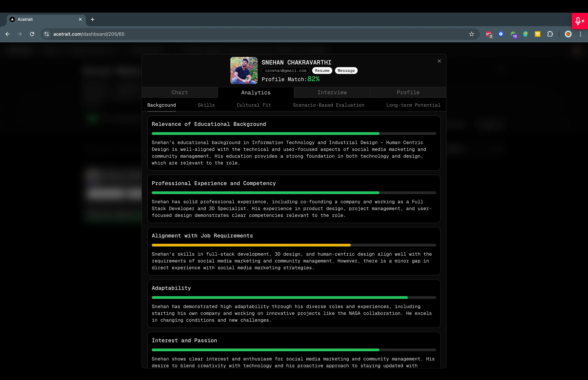This screenshot has width=588, height=380.
Task: Click the bookmark star icon in address bar
Action: click(x=471, y=34)
